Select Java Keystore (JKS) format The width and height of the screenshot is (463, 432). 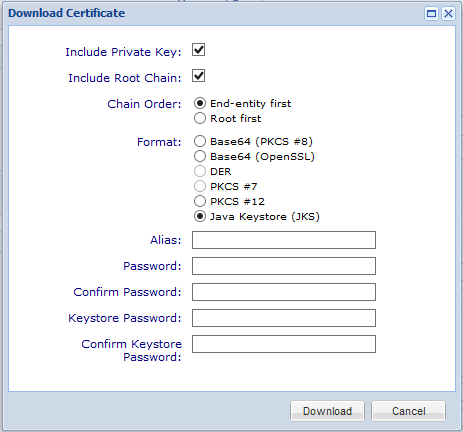(x=200, y=217)
